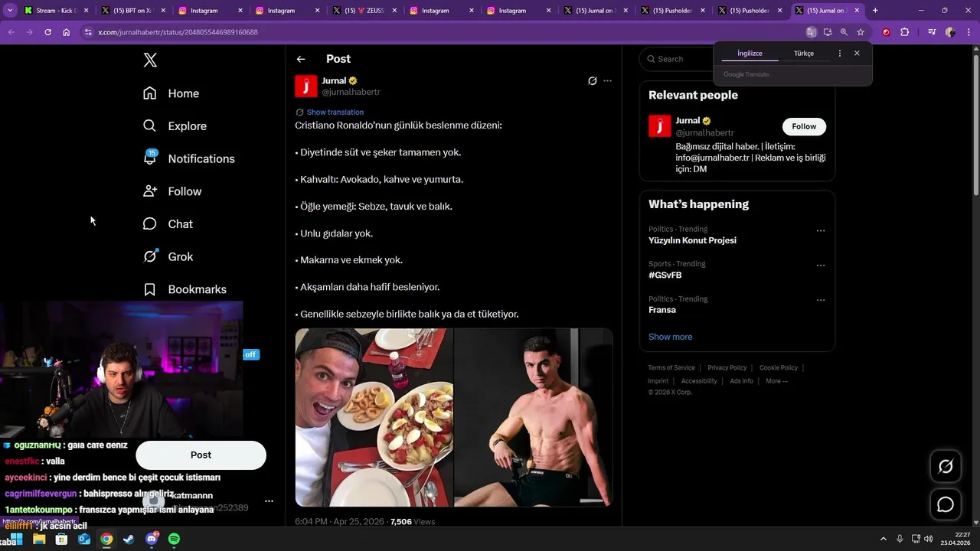Image resolution: width=980 pixels, height=551 pixels.
Task: Open Privacy Policy link
Action: pos(727,368)
